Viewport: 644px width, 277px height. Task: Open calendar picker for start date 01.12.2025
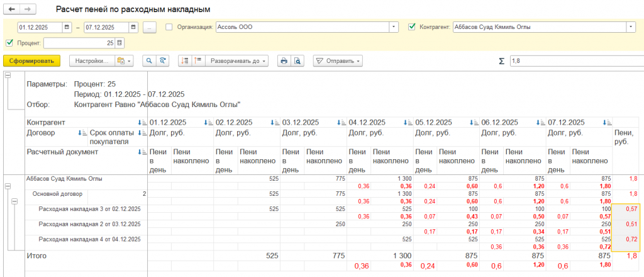[x=67, y=27]
